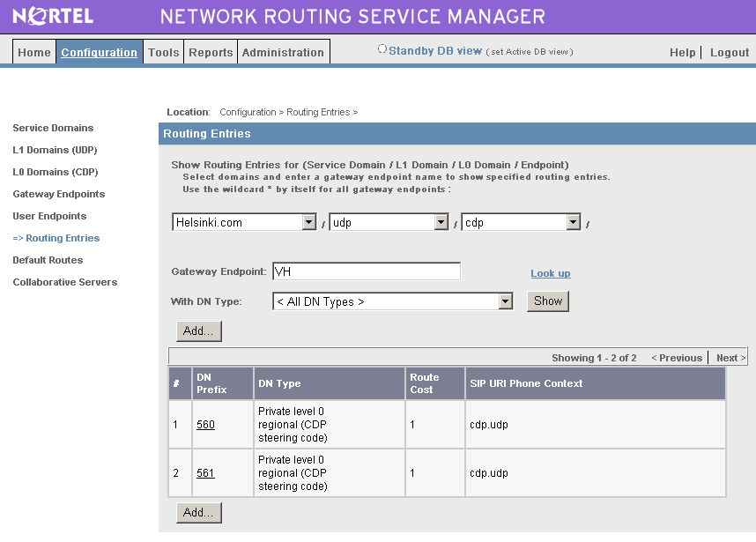
Task: Open DN prefix 560 entry
Action: 205,425
